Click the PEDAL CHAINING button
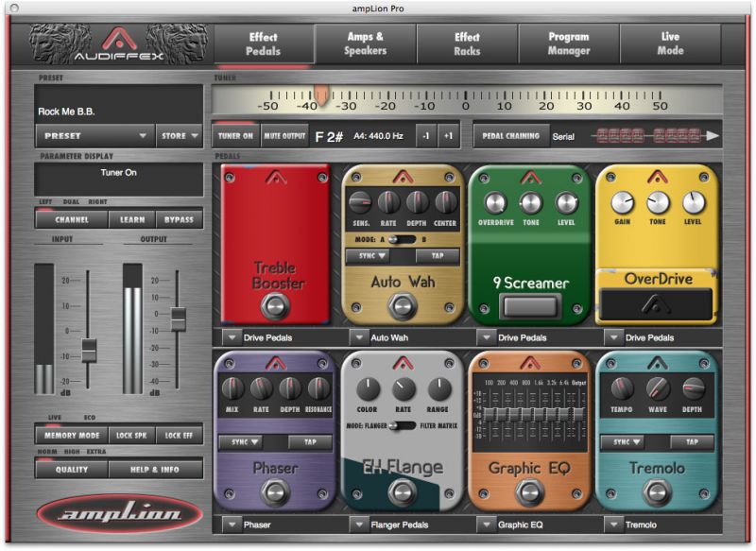 pos(511,136)
